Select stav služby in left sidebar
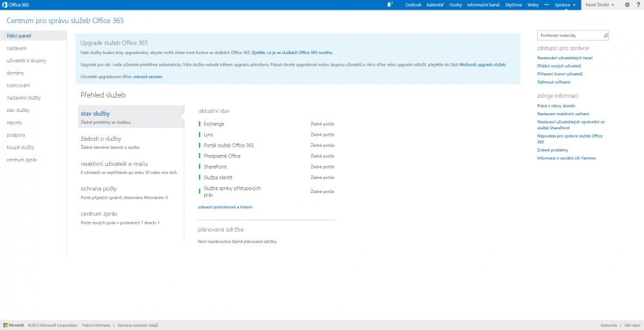 [18, 110]
